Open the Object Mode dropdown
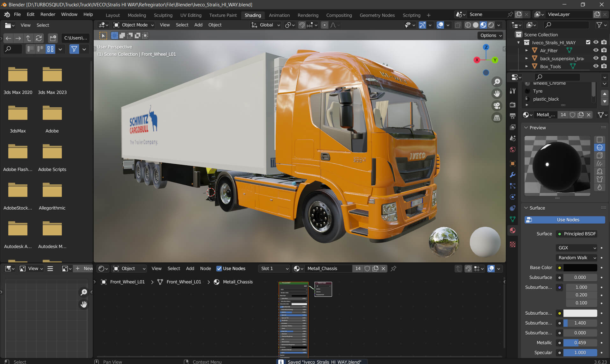The height and width of the screenshot is (364, 610). coord(134,25)
